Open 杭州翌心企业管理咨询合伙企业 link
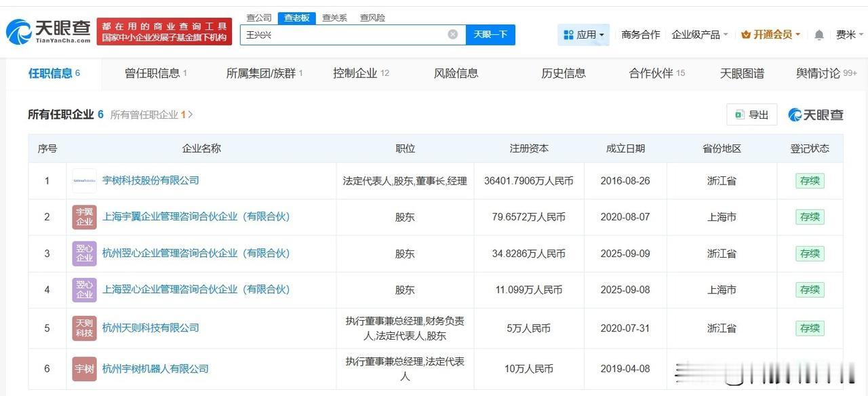Screen dimensions: 868x396 click(x=196, y=253)
